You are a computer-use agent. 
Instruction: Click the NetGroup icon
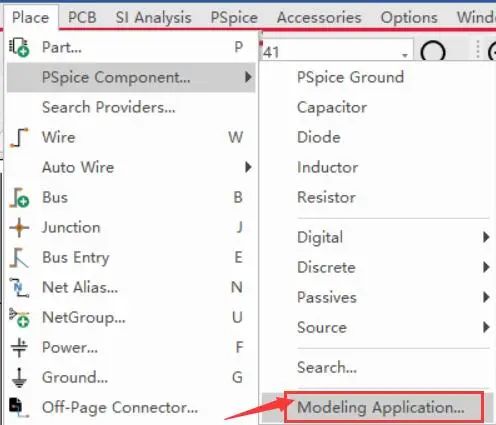pyautogui.click(x=19, y=317)
